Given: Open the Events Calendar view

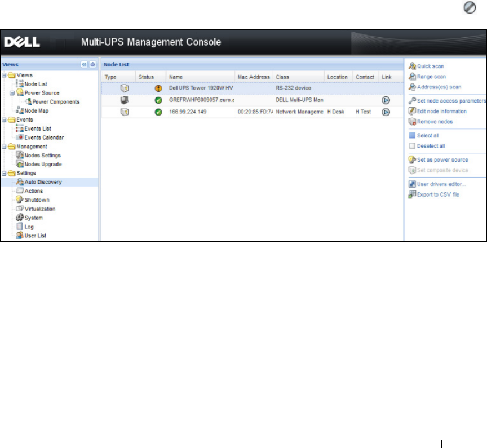Looking at the screenshot, I should tap(44, 137).
